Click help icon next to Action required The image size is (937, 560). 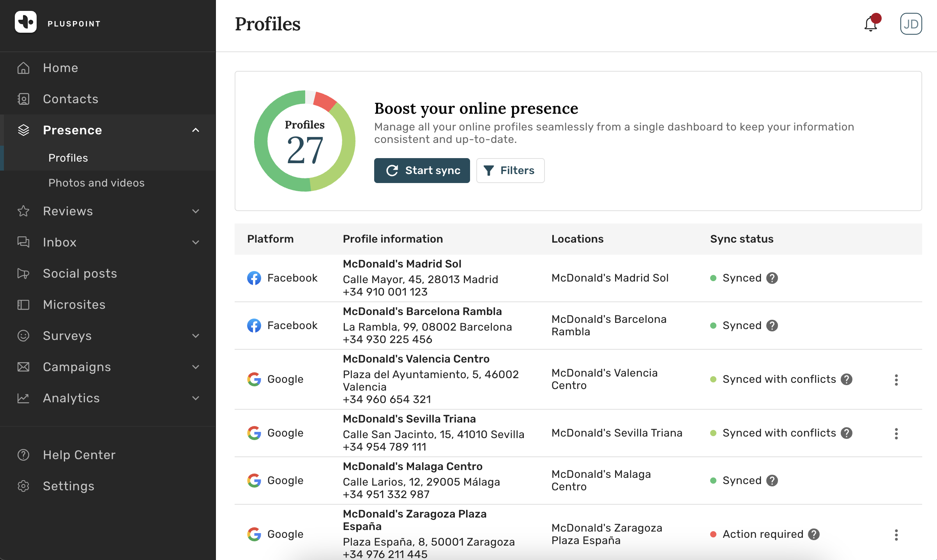click(814, 534)
